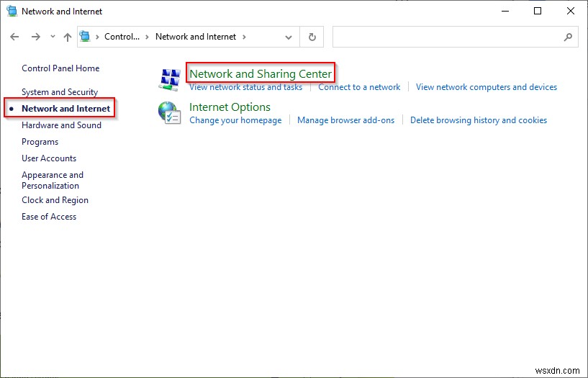This screenshot has width=588, height=378.
Task: Click the title bar window icon
Action: pyautogui.click(x=12, y=11)
